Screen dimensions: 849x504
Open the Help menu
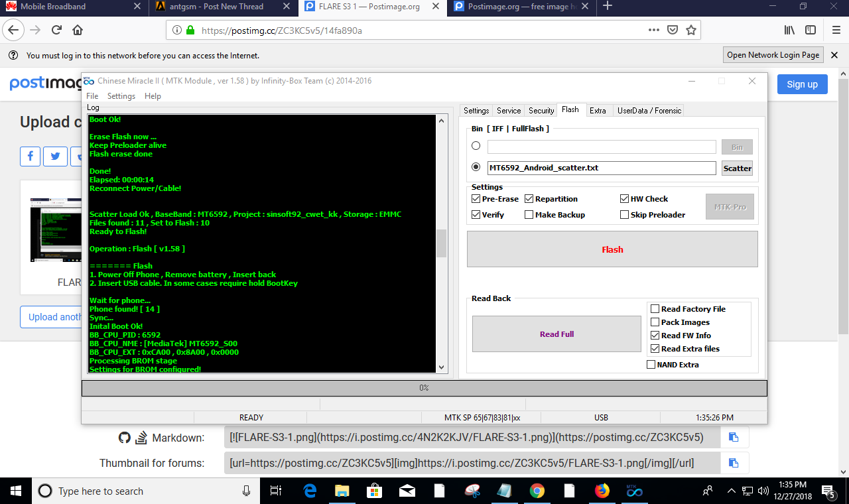tap(153, 96)
